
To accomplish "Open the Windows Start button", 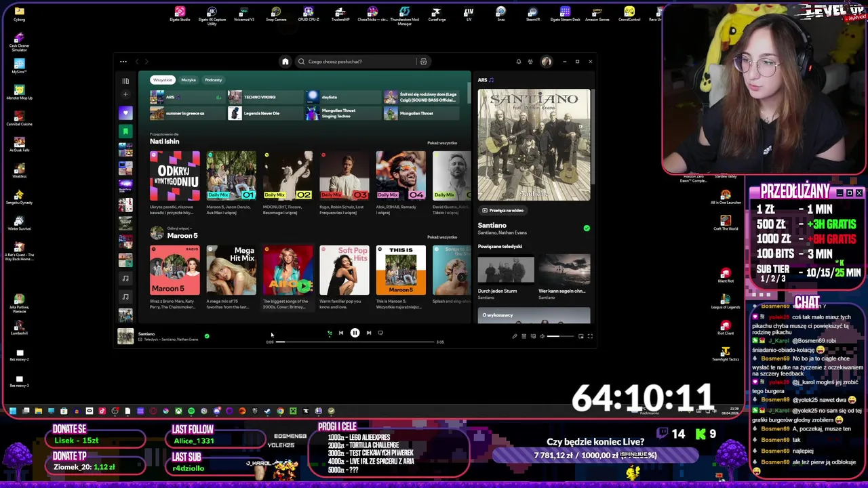I will click(x=13, y=411).
